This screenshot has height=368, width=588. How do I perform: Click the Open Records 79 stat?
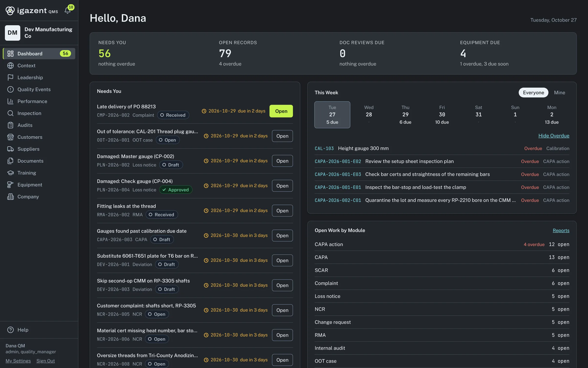[225, 53]
